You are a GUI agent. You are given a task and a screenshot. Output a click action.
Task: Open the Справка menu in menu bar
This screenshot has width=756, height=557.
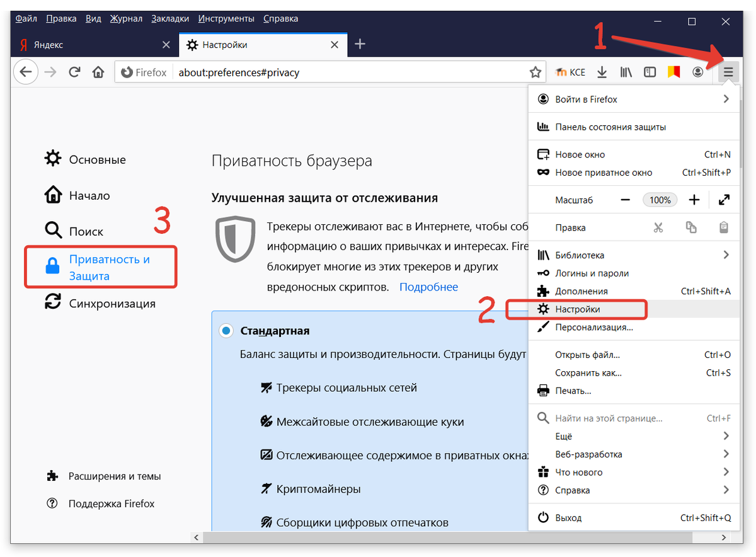(281, 18)
